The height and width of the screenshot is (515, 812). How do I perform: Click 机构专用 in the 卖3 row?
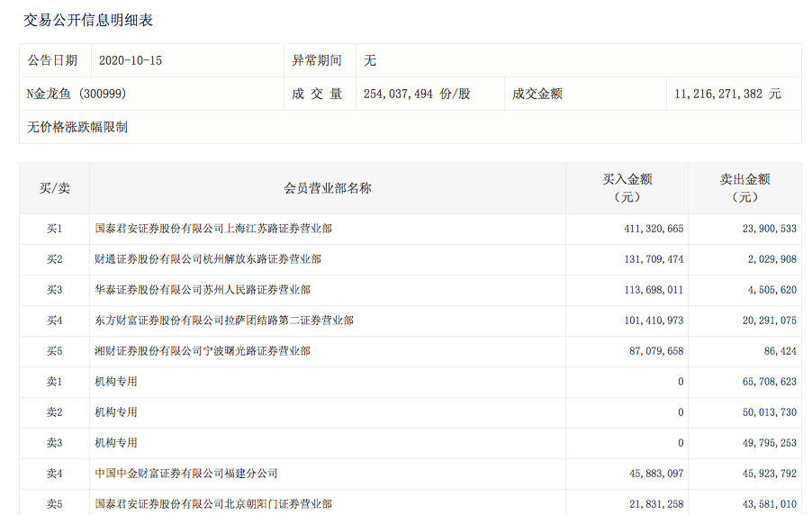point(116,442)
